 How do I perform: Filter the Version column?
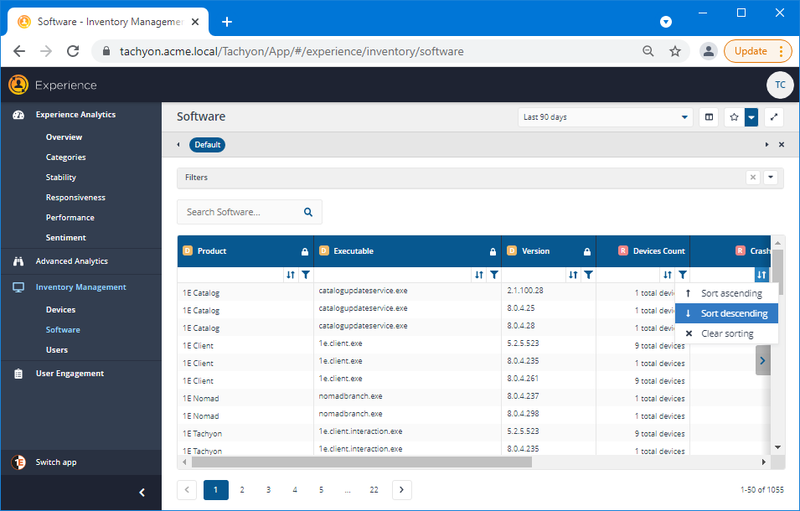[588, 275]
